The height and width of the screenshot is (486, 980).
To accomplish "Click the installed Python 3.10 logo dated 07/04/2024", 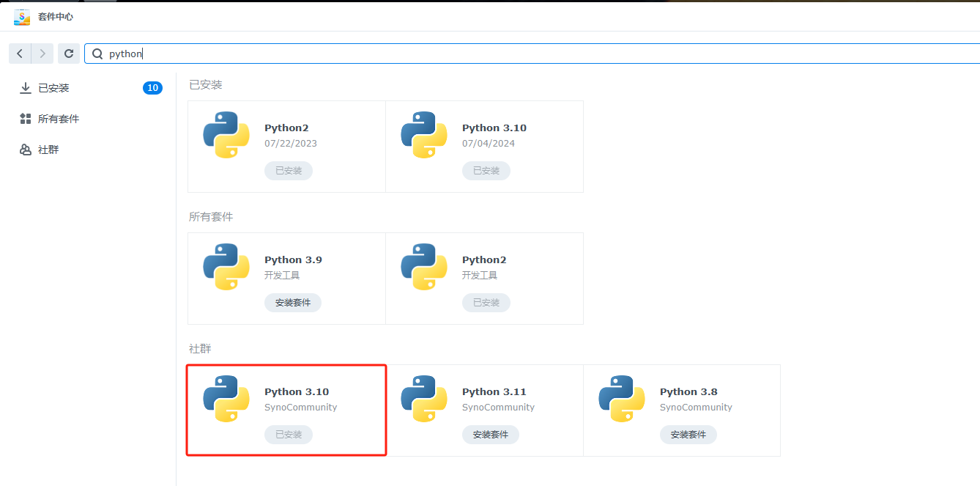I will [x=424, y=135].
